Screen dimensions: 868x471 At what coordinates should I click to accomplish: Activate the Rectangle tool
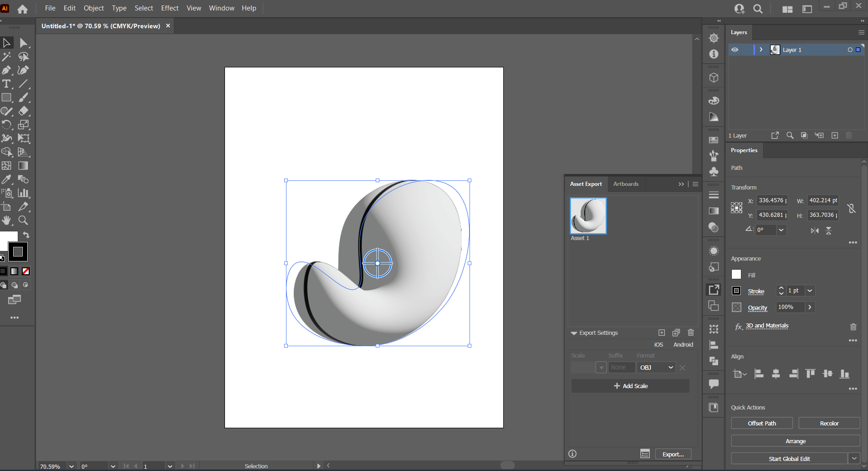7,97
